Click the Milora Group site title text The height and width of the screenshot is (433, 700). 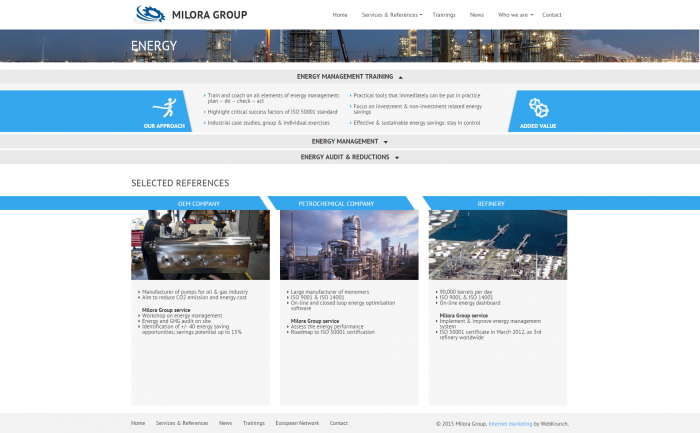click(209, 15)
